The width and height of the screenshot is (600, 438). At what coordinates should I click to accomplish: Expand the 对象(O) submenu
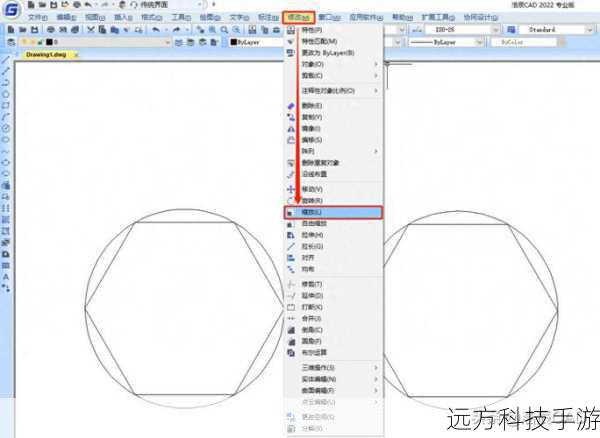click(x=334, y=64)
